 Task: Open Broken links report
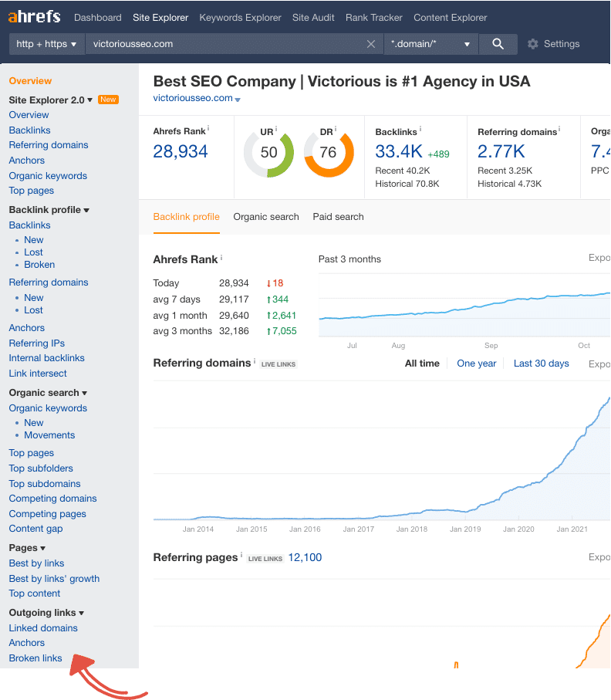35,658
